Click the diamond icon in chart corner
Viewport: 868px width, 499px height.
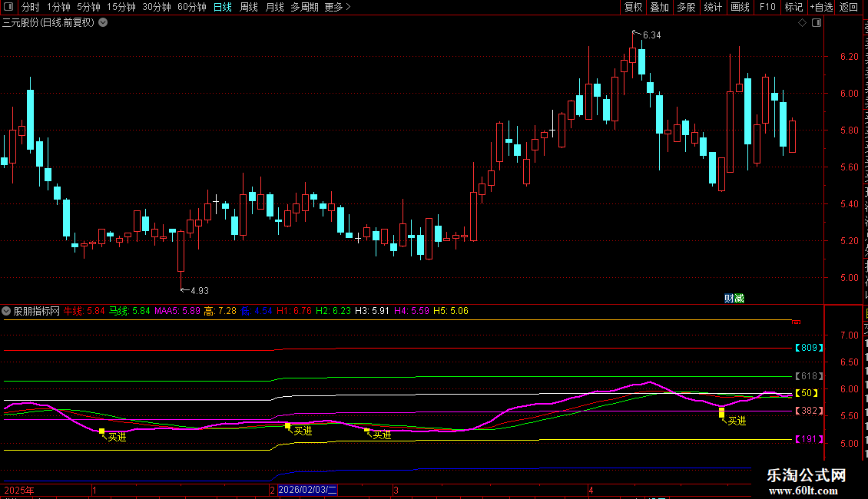point(802,23)
